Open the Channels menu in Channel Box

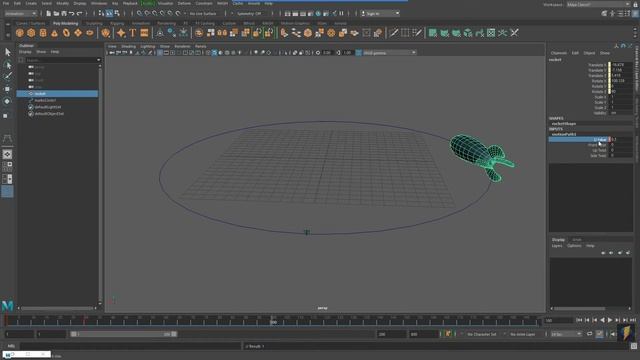[x=559, y=53]
